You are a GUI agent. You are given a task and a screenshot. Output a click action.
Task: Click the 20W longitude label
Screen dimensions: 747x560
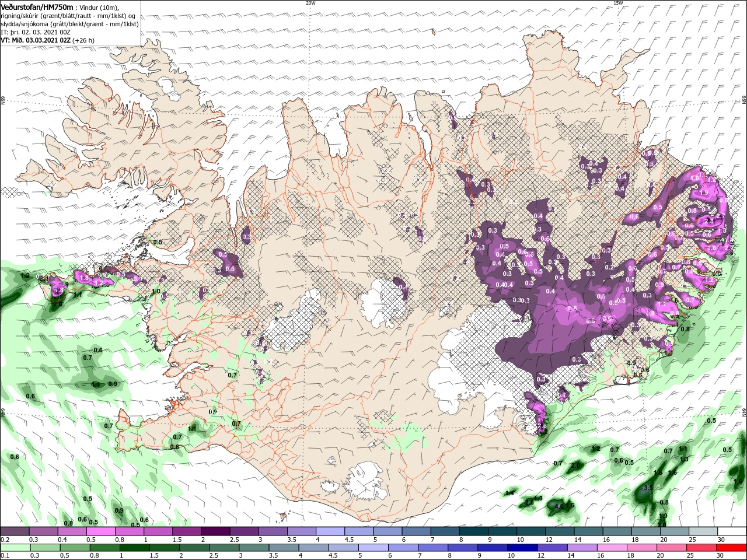[310, 2]
